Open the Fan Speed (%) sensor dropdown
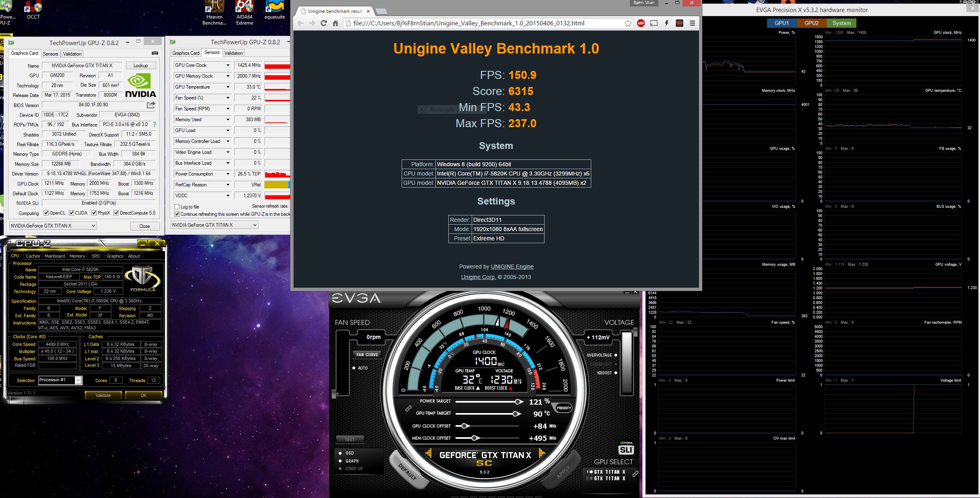980x498 pixels. coord(228,98)
